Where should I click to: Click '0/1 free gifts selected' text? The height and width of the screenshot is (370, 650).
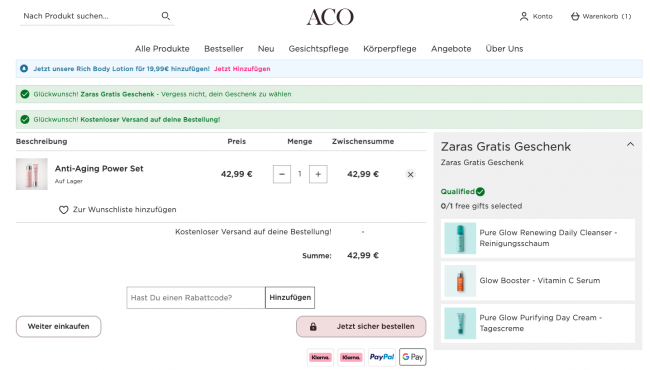[x=481, y=206]
